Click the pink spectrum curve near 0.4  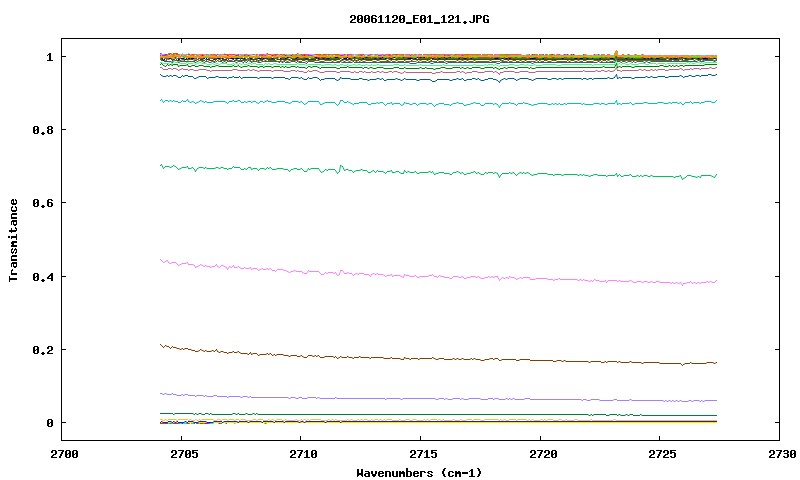(x=439, y=276)
